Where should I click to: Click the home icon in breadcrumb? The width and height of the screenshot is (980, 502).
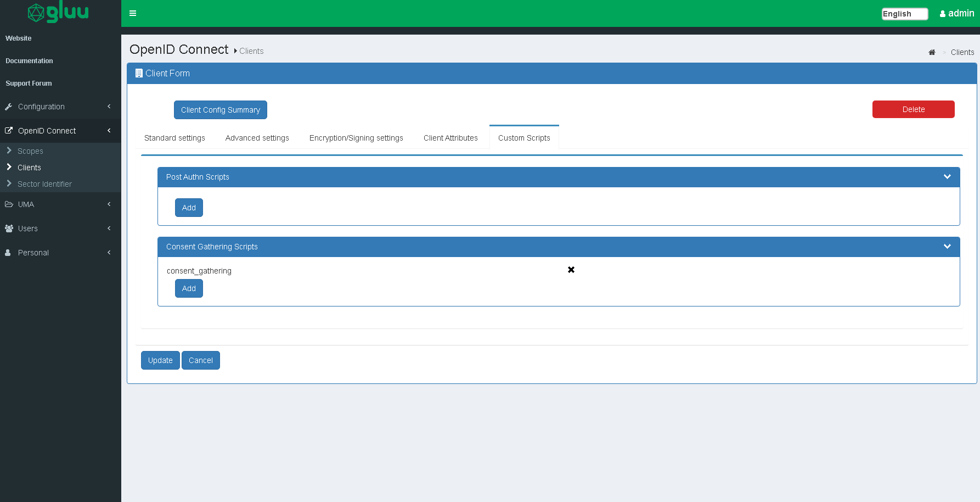(x=932, y=52)
